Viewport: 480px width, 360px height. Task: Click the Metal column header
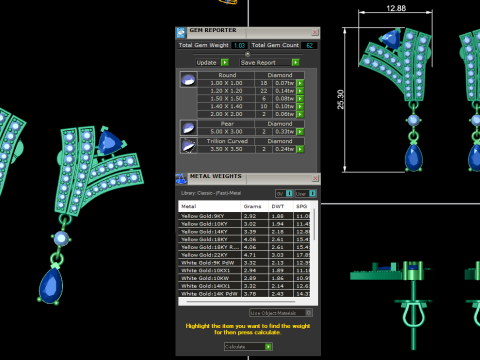pos(209,206)
